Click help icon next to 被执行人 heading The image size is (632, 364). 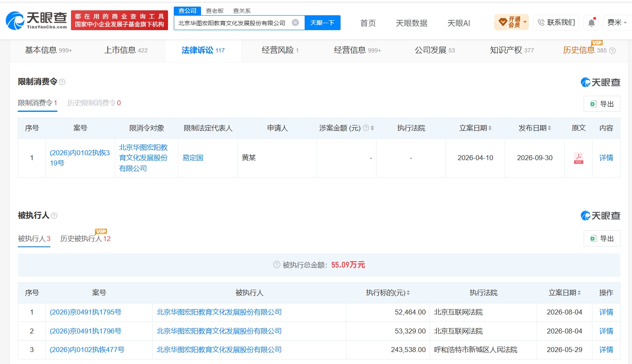54,215
